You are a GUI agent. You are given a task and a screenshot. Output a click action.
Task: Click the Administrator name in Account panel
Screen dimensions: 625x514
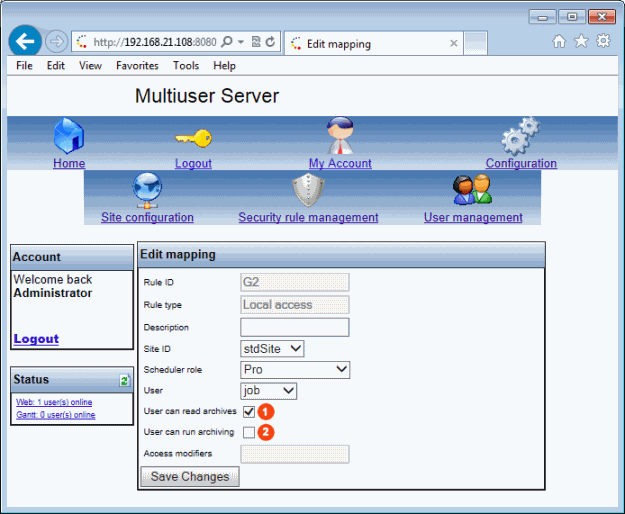click(53, 293)
